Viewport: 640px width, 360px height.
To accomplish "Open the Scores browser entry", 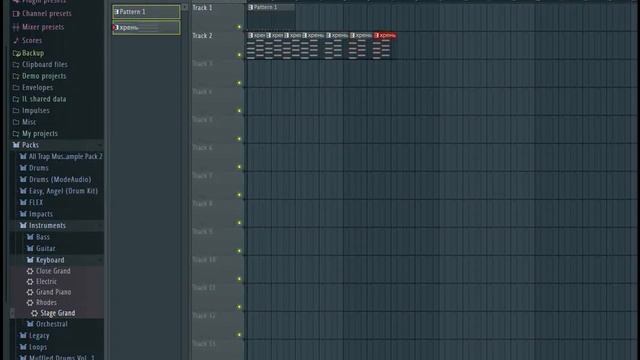I will click(27, 40).
